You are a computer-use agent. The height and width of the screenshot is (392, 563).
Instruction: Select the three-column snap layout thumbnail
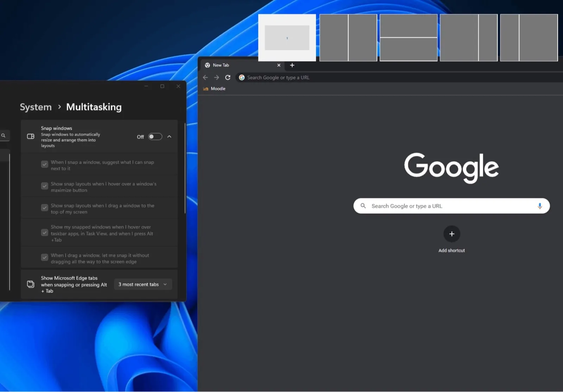(x=469, y=37)
